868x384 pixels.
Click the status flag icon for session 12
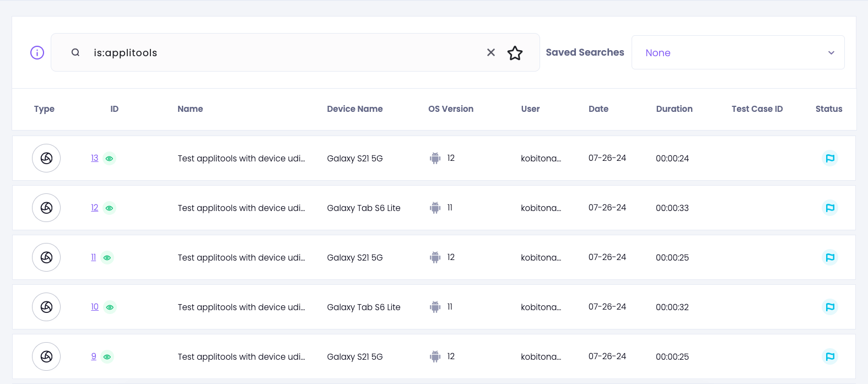tap(830, 208)
